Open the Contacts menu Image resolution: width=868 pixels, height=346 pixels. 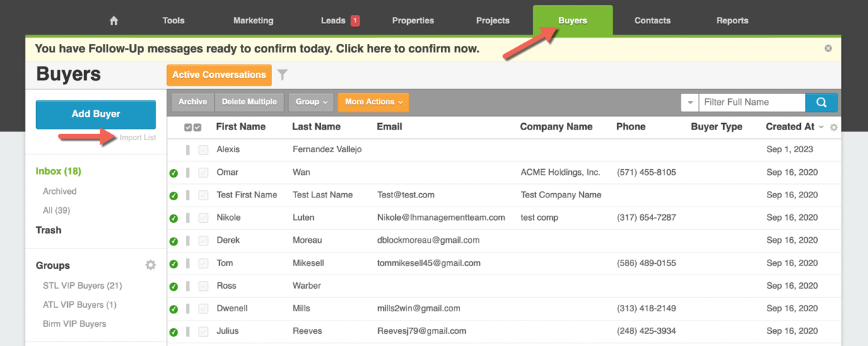652,21
